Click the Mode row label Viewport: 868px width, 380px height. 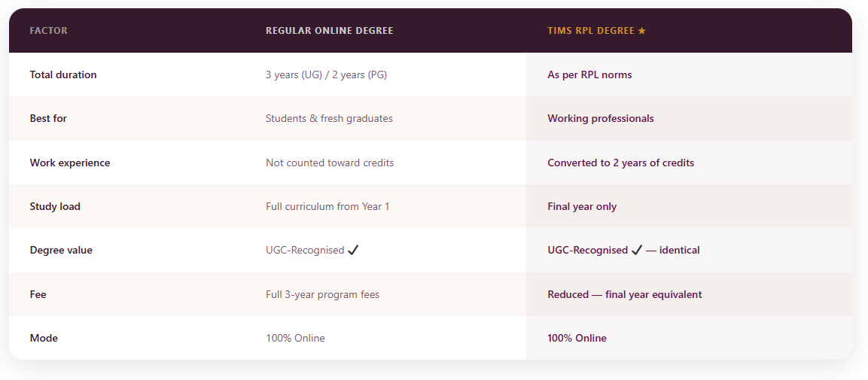44,338
